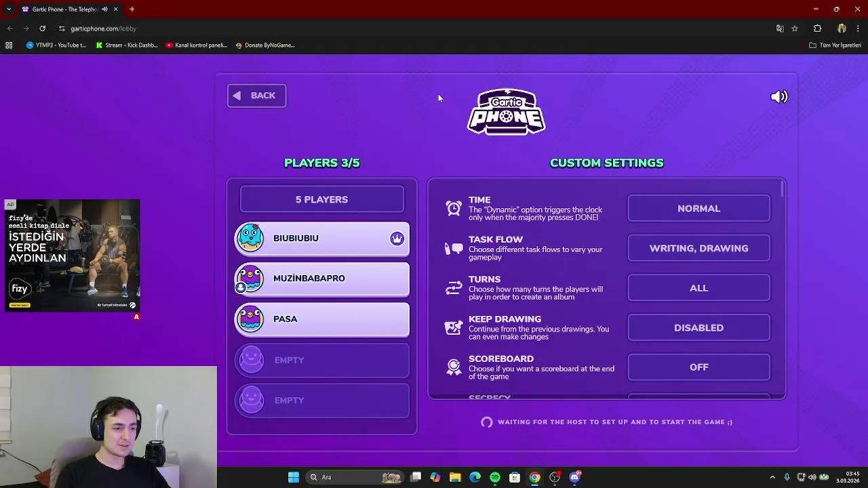Click the alarm clock icon beside TIME
This screenshot has height=488, width=868.
[454, 209]
